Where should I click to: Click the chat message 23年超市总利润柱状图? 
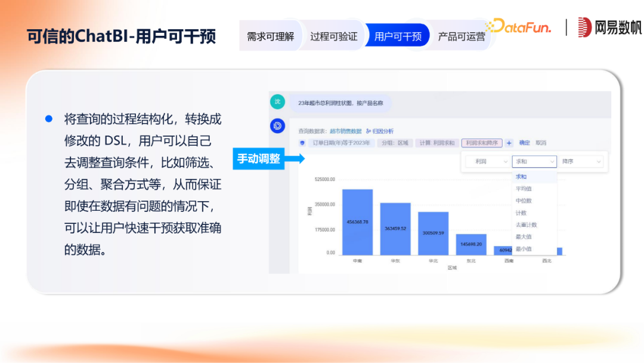coord(340,103)
